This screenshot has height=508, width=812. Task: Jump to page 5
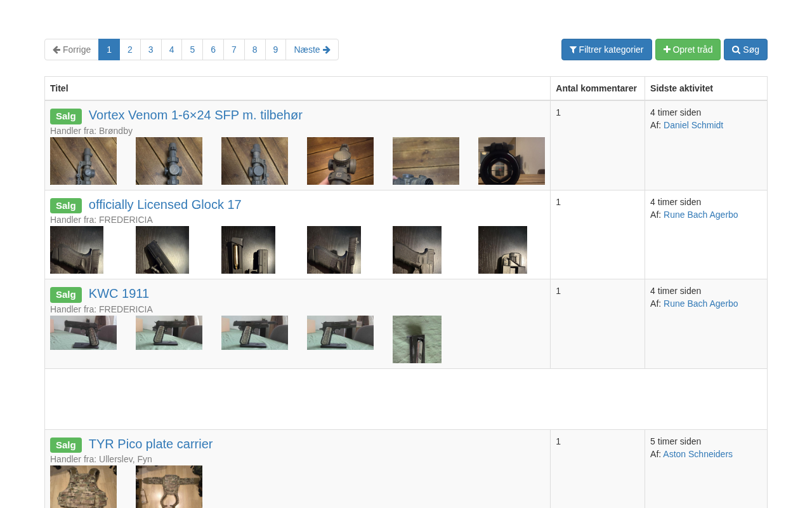(x=192, y=50)
